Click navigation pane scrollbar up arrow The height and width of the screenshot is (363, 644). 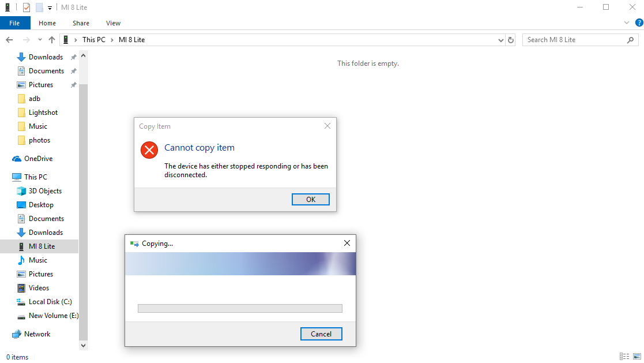click(84, 55)
